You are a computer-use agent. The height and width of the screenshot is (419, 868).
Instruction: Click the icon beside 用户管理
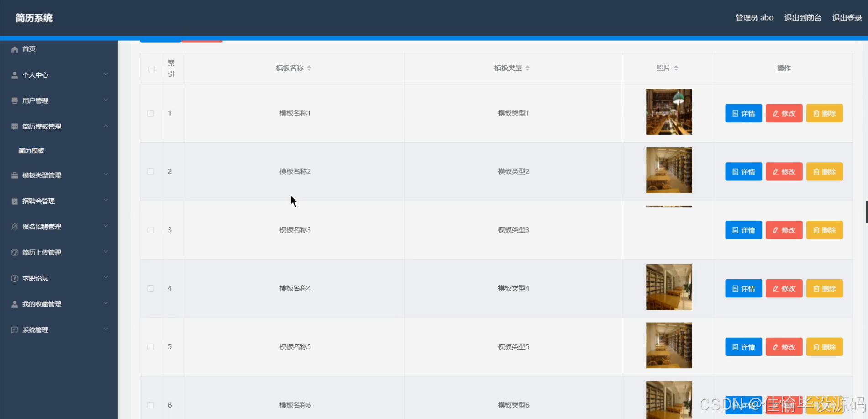[15, 101]
